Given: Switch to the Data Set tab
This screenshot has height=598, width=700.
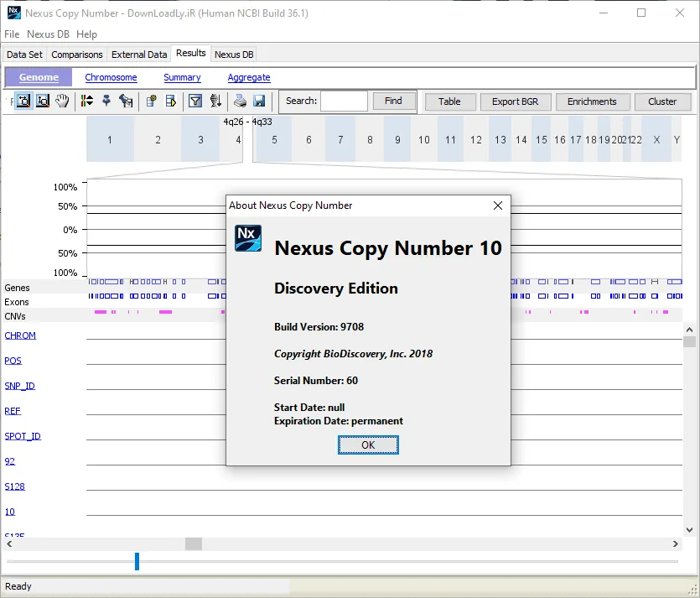Looking at the screenshot, I should 24,55.
